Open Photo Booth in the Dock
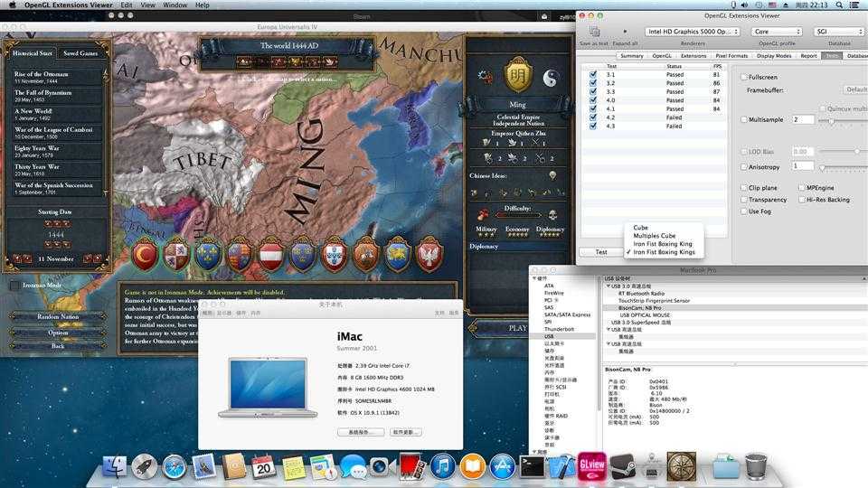The width and height of the screenshot is (868, 488). tap(412, 466)
